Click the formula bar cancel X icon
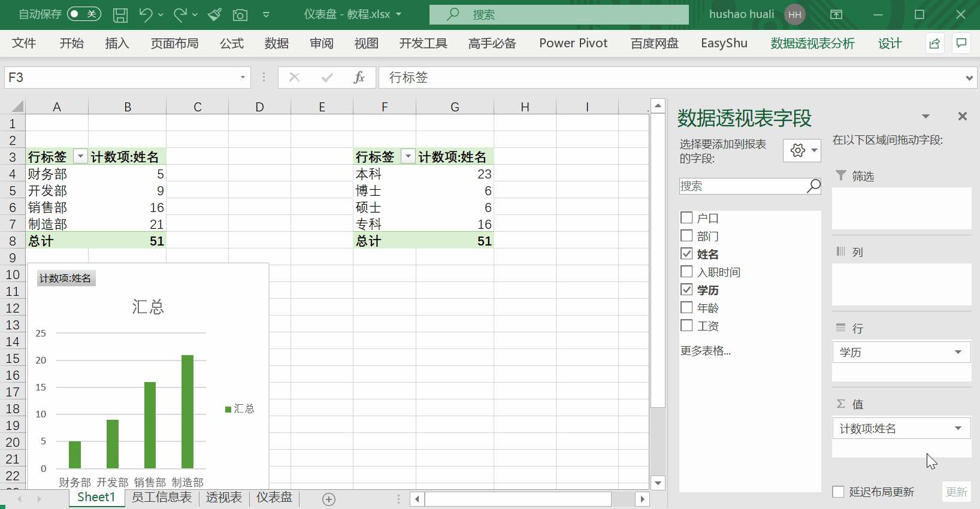The height and width of the screenshot is (509, 980). tap(294, 77)
